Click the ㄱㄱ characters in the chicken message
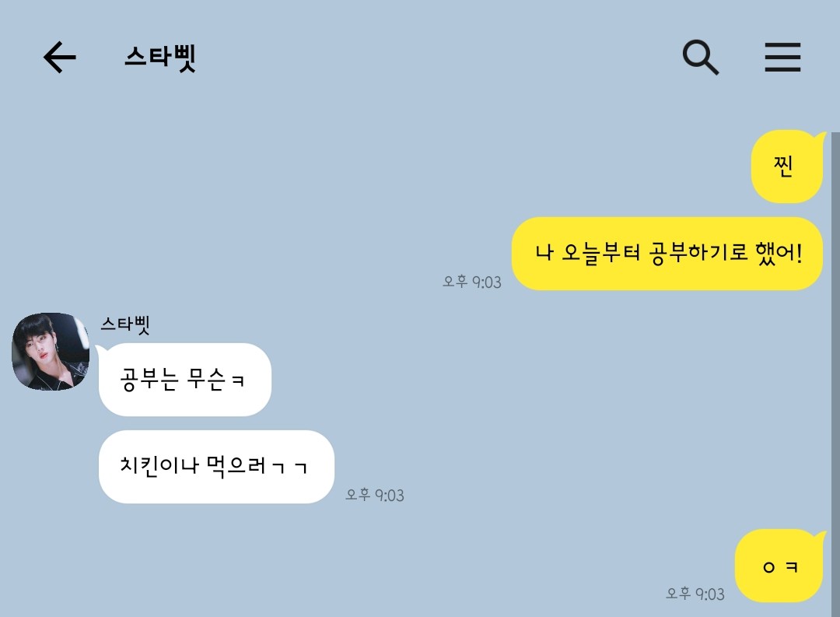Screen dimensions: 840x617 tap(289, 467)
